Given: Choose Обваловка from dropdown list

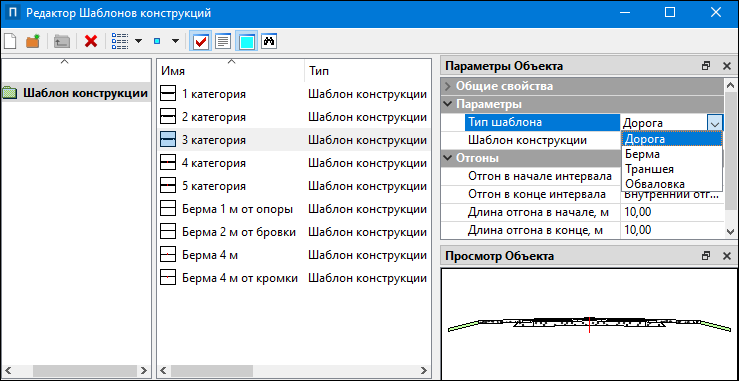Looking at the screenshot, I should point(672,184).
